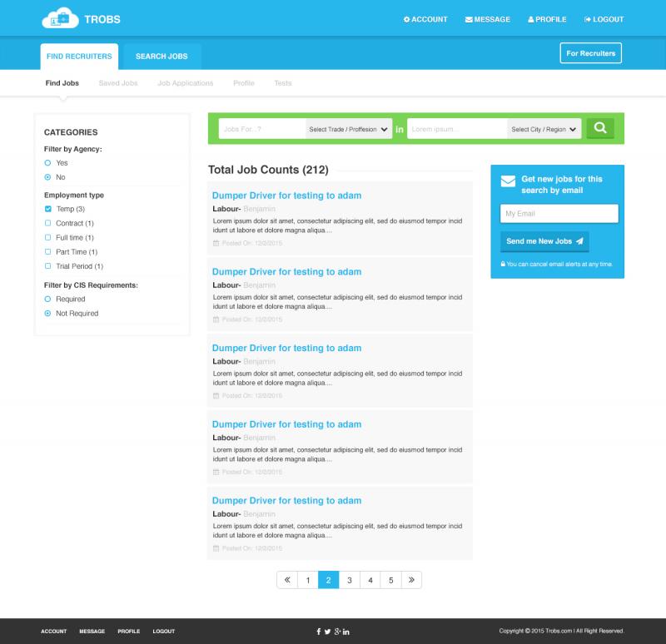
Task: Click the green search magnifier button
Action: coord(599,129)
